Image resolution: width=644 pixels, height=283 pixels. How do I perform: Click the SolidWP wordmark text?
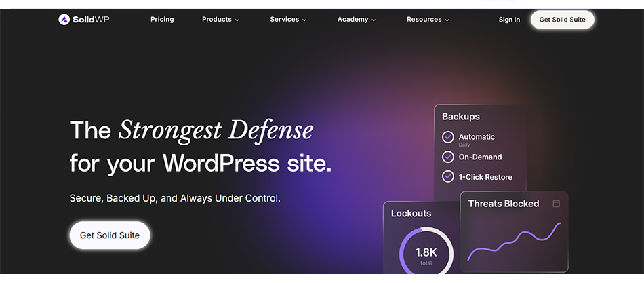tap(91, 20)
